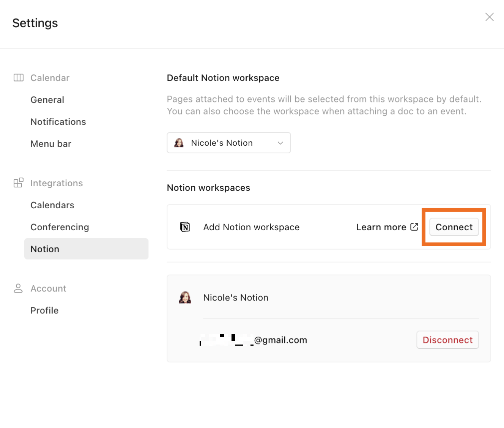Open Notifications settings page

coord(58,122)
